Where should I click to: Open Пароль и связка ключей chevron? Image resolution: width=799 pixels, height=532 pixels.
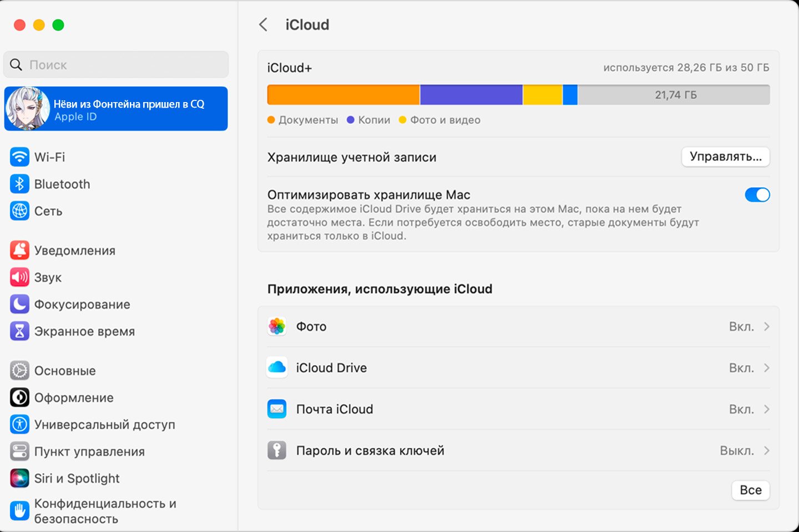pyautogui.click(x=766, y=450)
